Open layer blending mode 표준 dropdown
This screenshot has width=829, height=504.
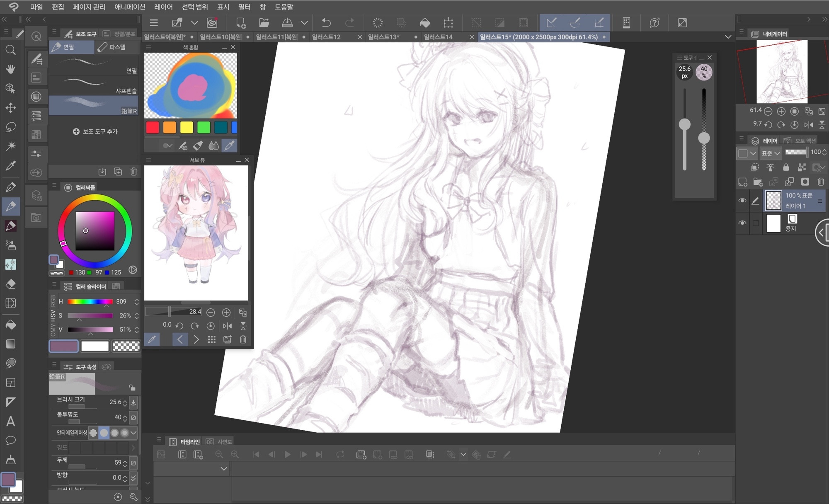tap(771, 153)
